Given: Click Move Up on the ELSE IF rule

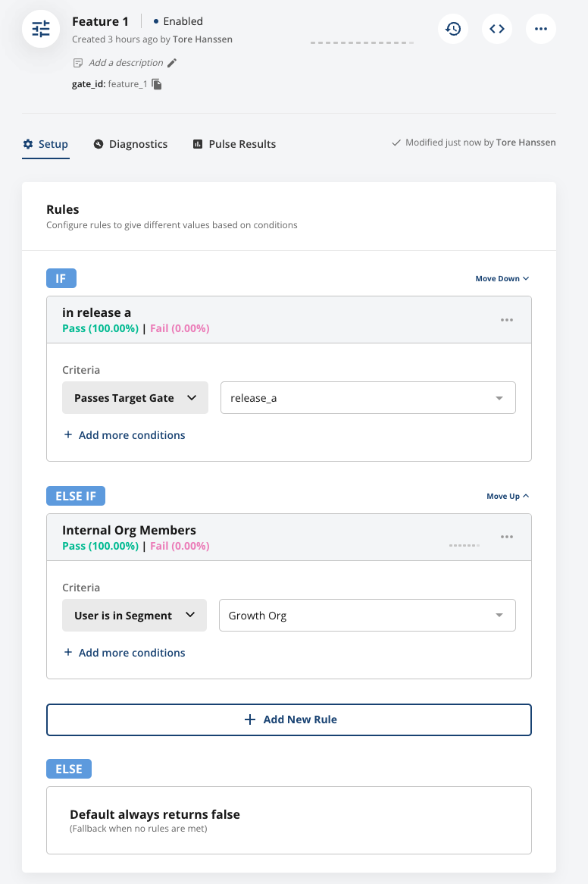Looking at the screenshot, I should click(507, 496).
